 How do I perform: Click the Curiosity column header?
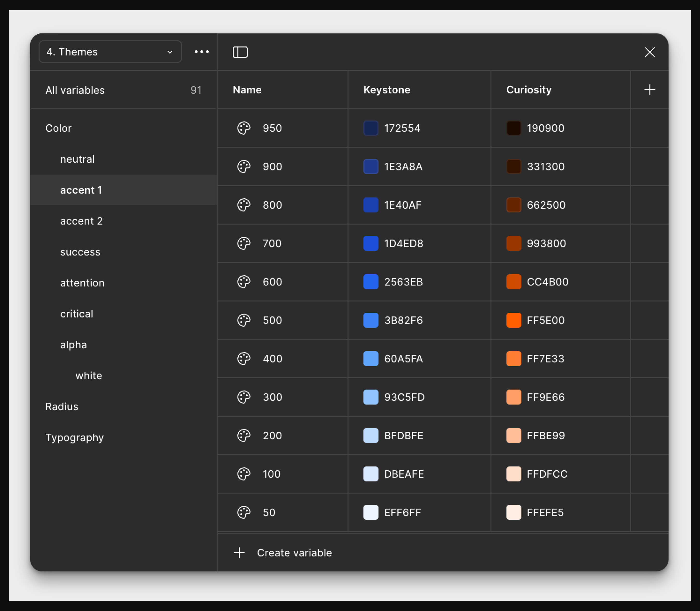529,90
